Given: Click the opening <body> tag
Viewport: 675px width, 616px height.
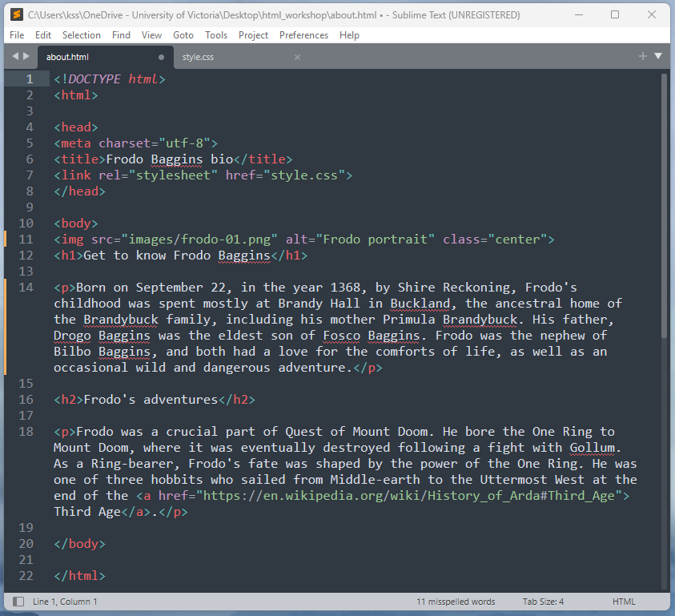Looking at the screenshot, I should [x=76, y=223].
